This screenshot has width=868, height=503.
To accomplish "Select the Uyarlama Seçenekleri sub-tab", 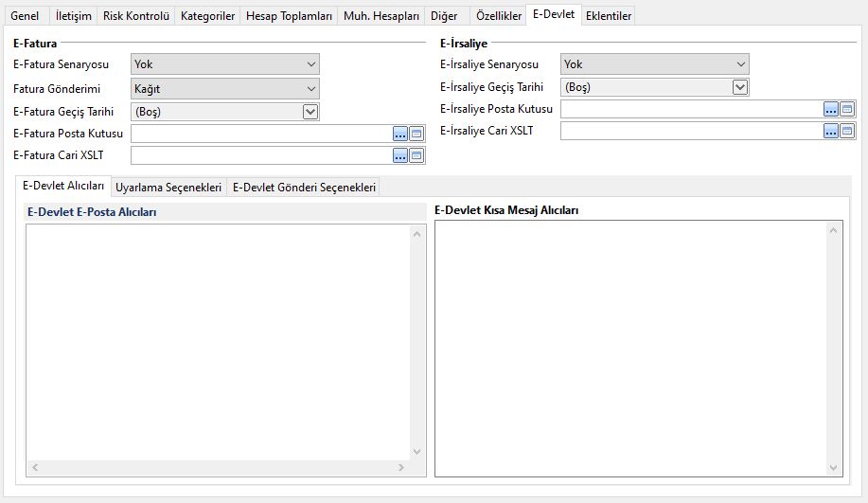I will [168, 188].
